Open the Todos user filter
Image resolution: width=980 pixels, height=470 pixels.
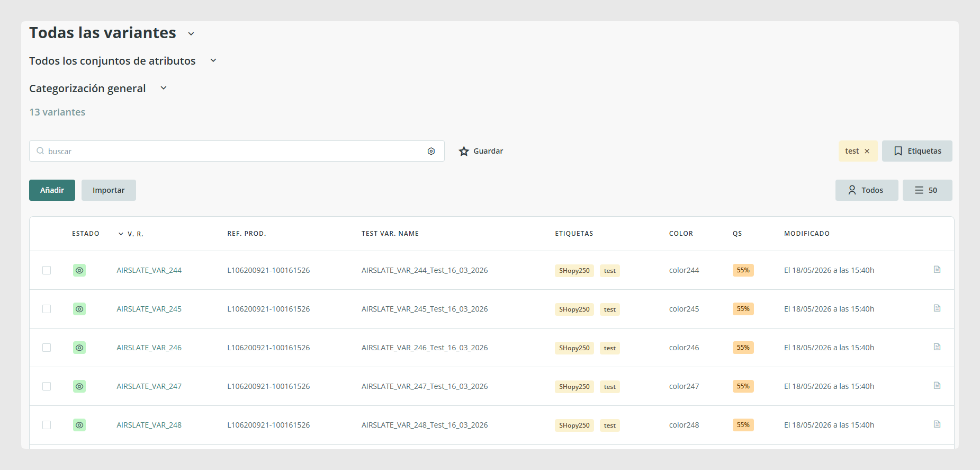[x=867, y=190]
